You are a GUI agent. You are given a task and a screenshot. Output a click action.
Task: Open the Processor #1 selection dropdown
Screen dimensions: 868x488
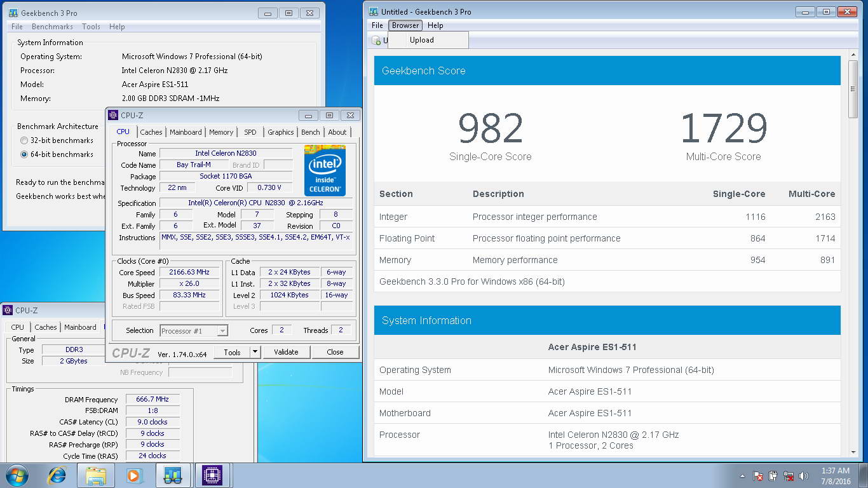194,330
